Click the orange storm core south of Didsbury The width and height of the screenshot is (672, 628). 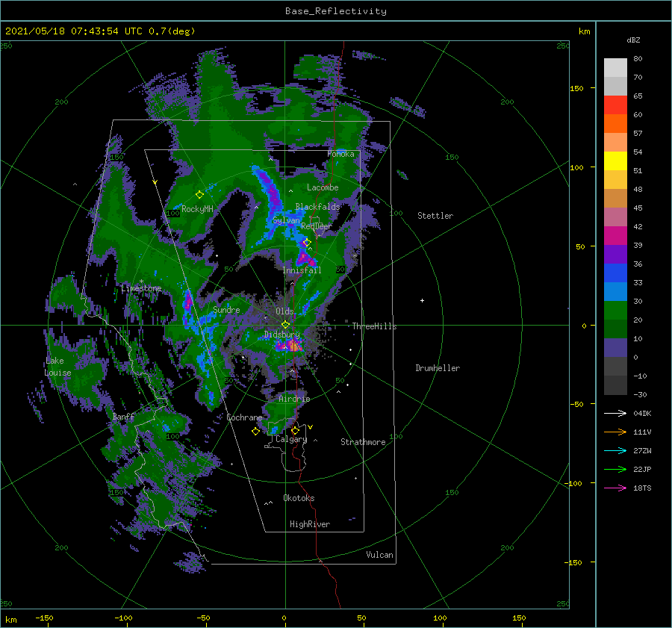click(x=294, y=345)
